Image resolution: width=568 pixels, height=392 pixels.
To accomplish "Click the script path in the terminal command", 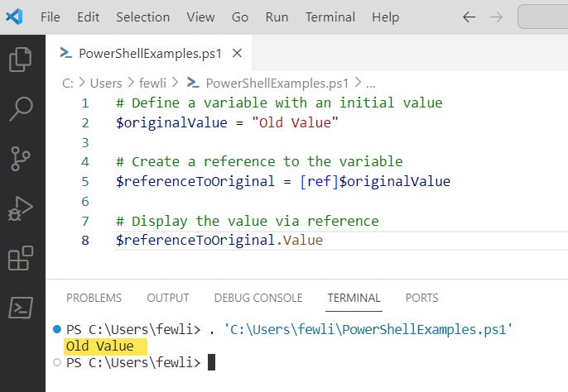I will (368, 330).
